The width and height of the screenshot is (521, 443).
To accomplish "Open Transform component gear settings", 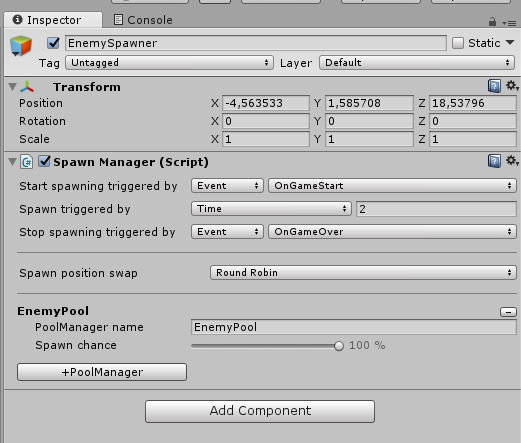I will coord(512,86).
